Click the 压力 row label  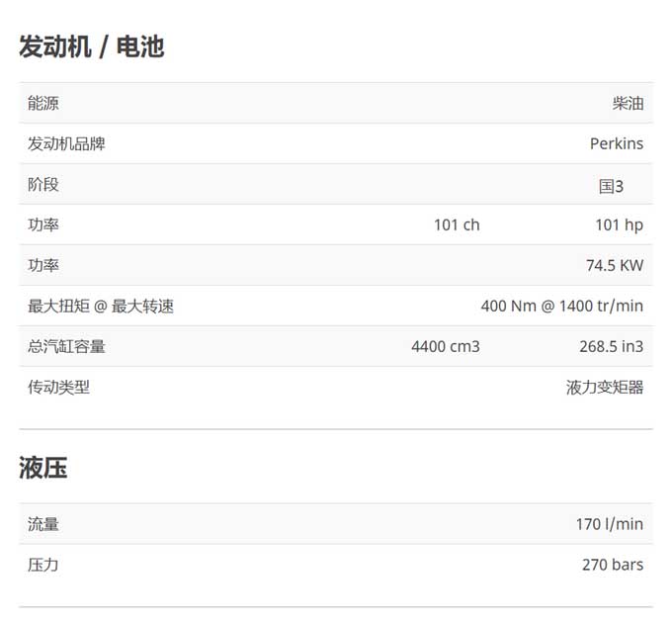pos(43,565)
